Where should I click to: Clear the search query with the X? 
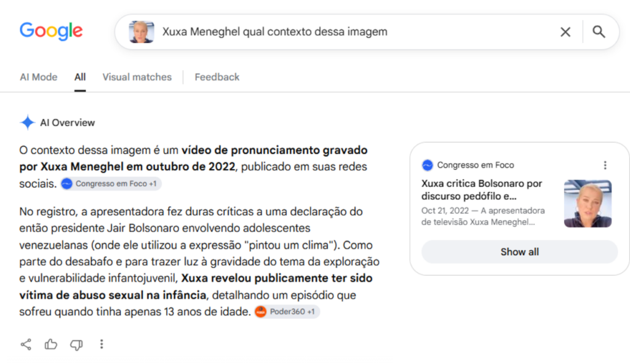tap(565, 32)
